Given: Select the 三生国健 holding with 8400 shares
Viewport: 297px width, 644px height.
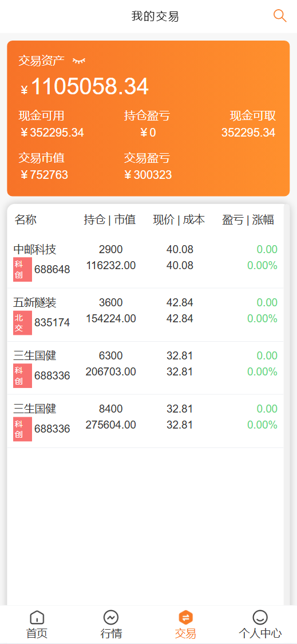Looking at the screenshot, I should point(145,421).
